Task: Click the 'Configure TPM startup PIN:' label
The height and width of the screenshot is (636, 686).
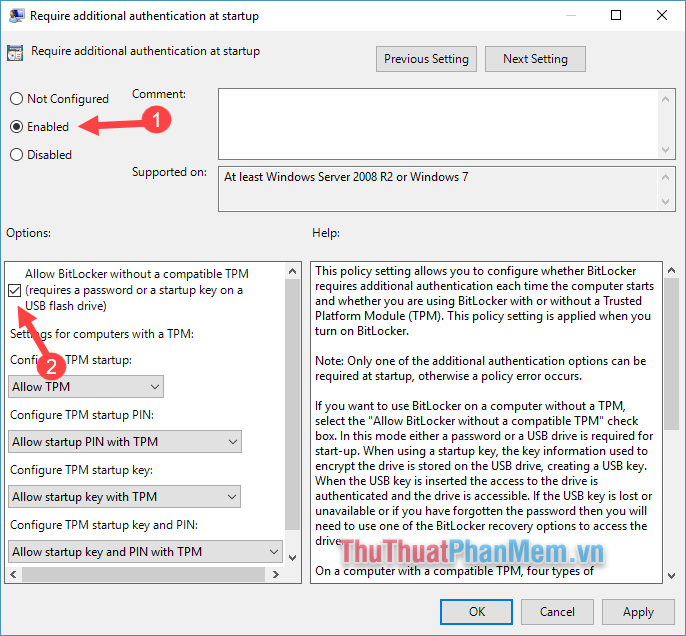Action: pyautogui.click(x=82, y=415)
